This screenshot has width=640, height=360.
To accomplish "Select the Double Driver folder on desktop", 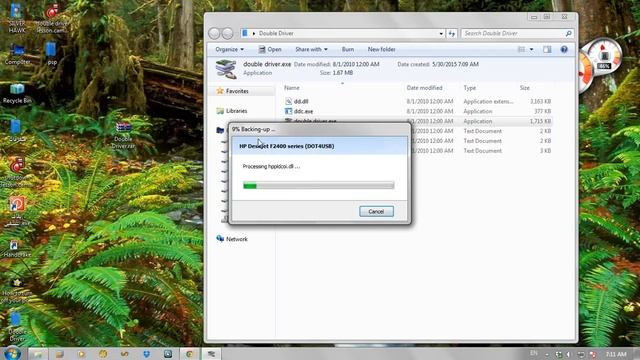I will (x=16, y=327).
